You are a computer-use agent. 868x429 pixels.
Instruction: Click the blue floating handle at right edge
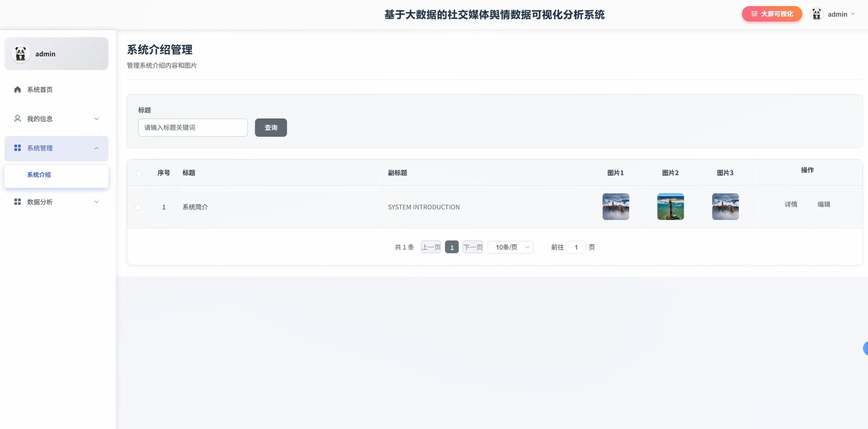tap(865, 348)
